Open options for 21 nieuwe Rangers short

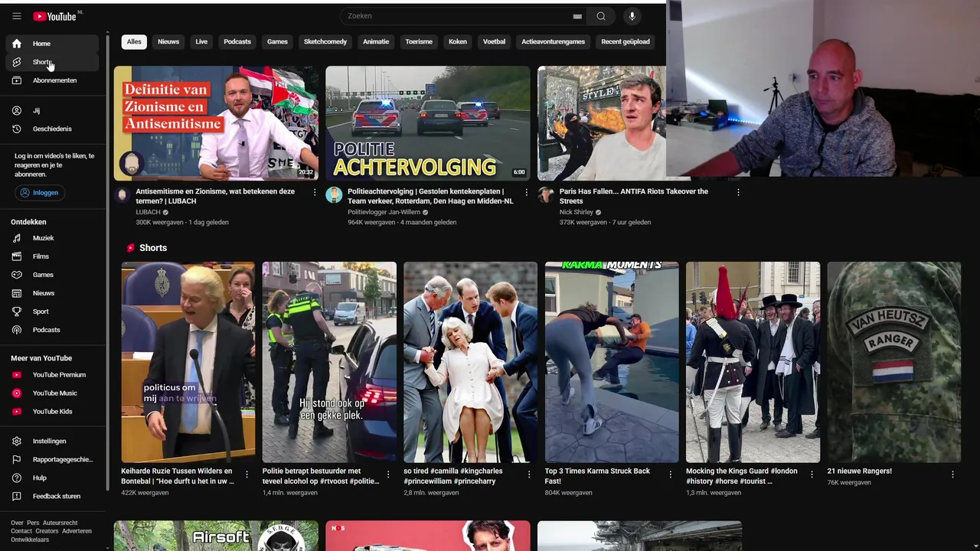[952, 474]
